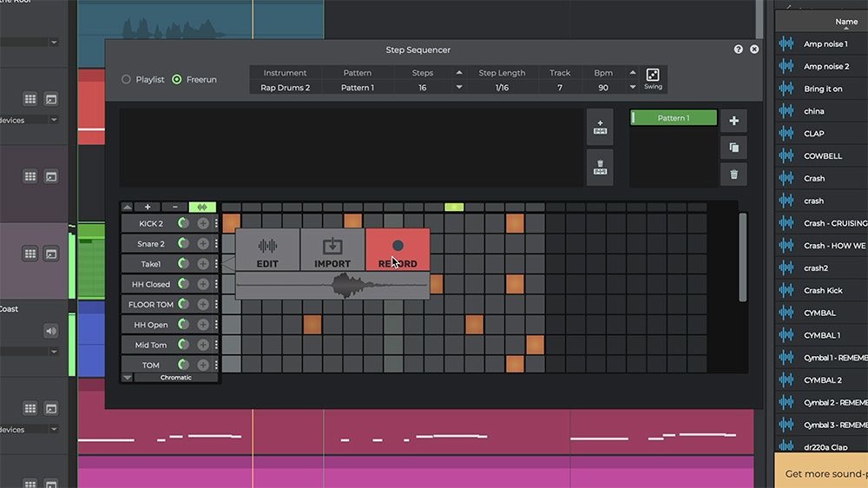Screen dimensions: 868x488
Task: Open Mid Tom row options menu
Action: (x=216, y=345)
